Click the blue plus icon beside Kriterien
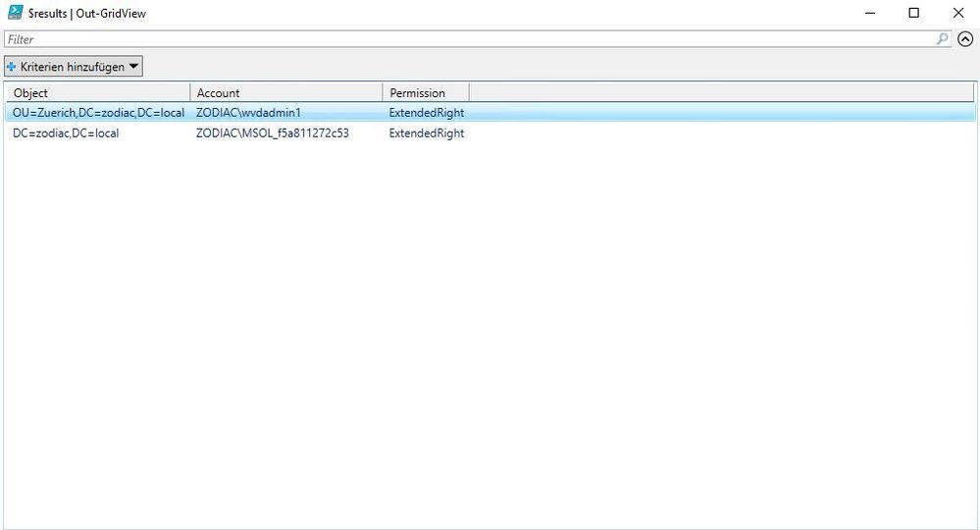The height and width of the screenshot is (530, 980). (x=11, y=67)
